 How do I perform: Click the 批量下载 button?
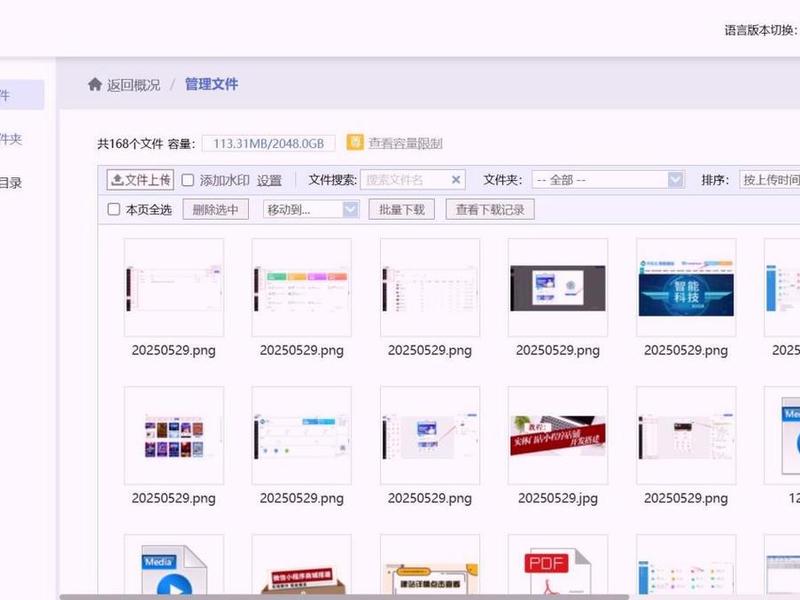[402, 209]
